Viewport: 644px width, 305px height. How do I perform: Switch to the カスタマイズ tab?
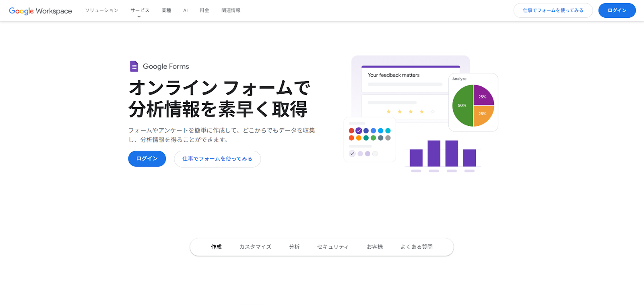pos(255,247)
